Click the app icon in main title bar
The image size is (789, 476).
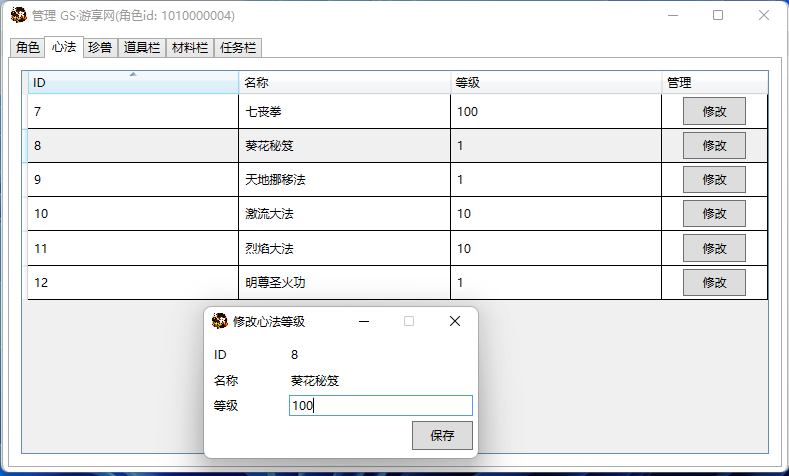tap(18, 15)
